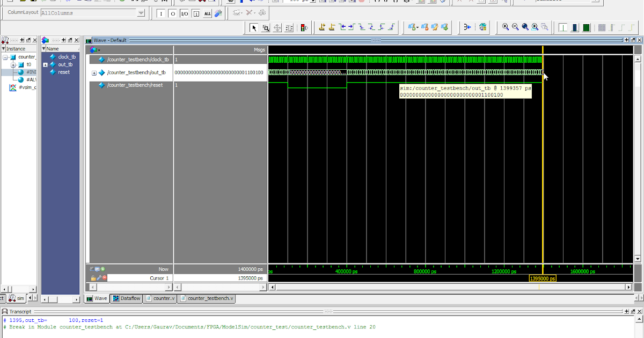Open cursor properties with the wrench icon

pyautogui.click(x=99, y=278)
